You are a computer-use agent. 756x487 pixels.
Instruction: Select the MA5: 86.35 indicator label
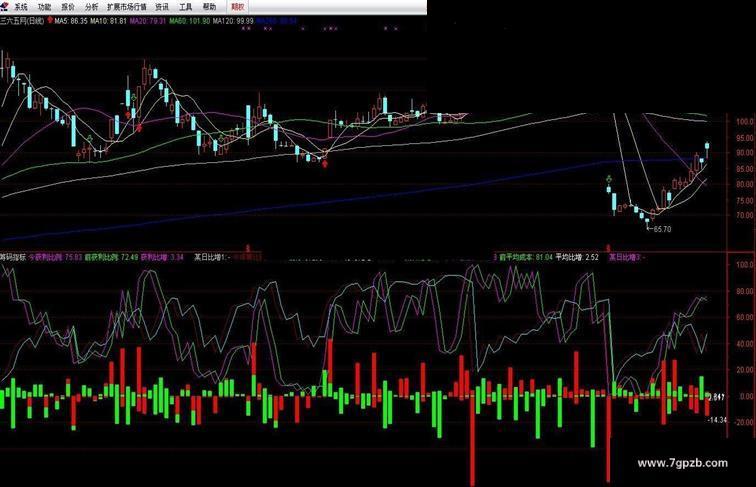[71, 21]
